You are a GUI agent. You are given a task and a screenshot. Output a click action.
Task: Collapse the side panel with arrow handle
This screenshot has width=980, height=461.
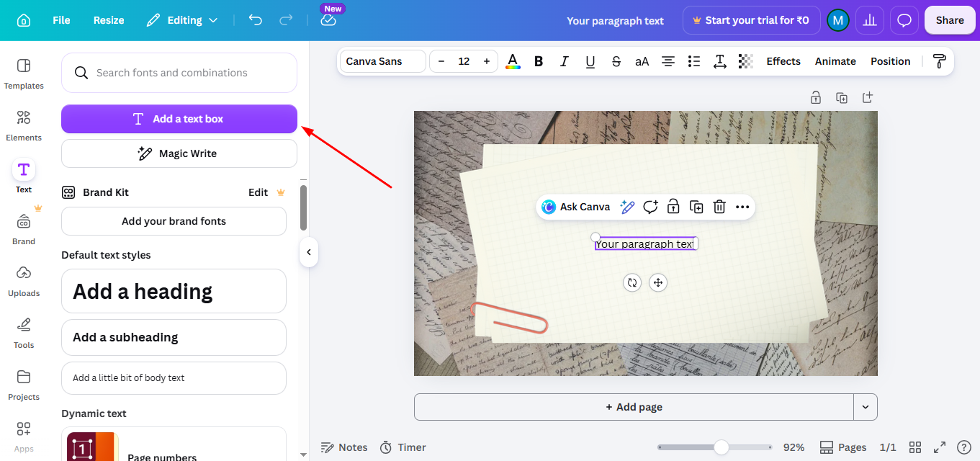(308, 252)
